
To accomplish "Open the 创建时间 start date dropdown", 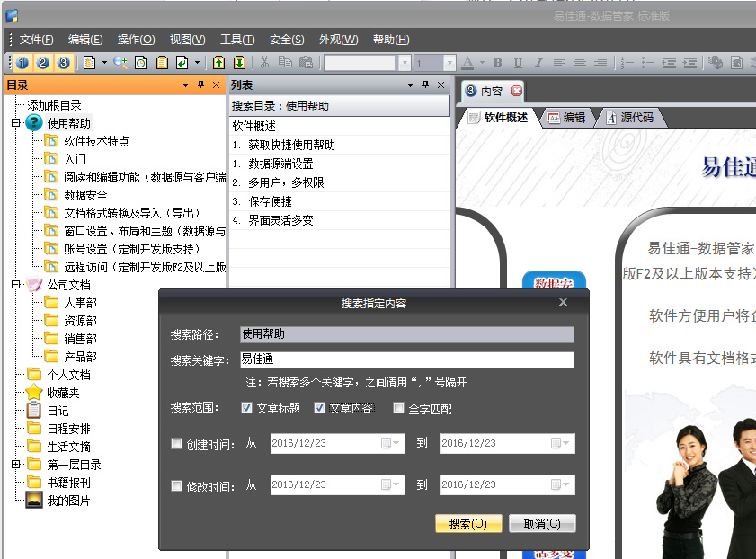I will [387, 444].
